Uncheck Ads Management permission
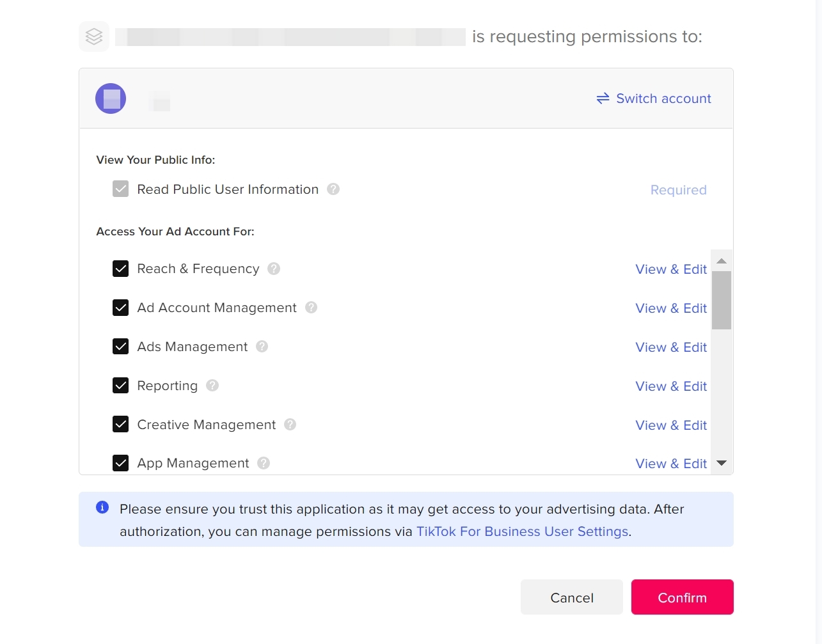 pos(120,347)
